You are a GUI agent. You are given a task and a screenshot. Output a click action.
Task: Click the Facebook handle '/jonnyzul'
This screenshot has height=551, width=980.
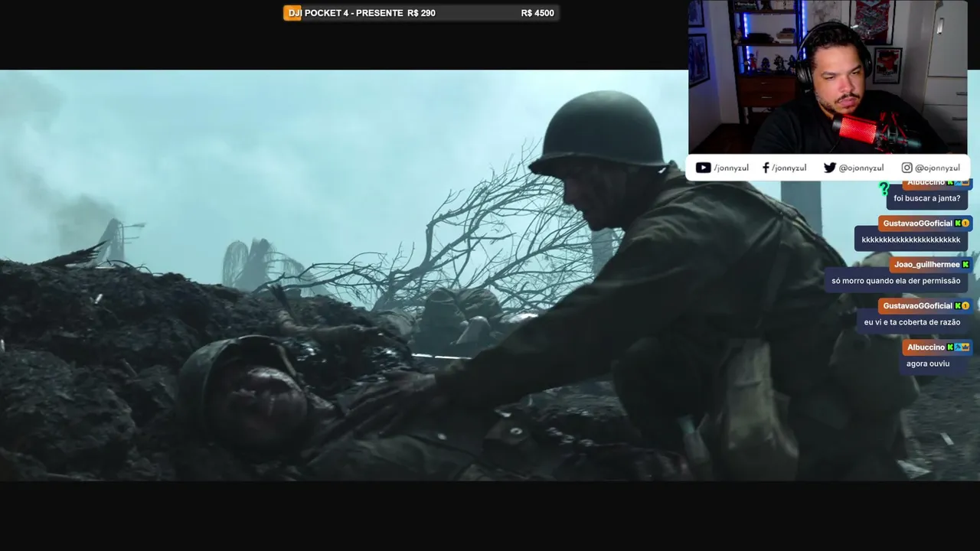(789, 168)
